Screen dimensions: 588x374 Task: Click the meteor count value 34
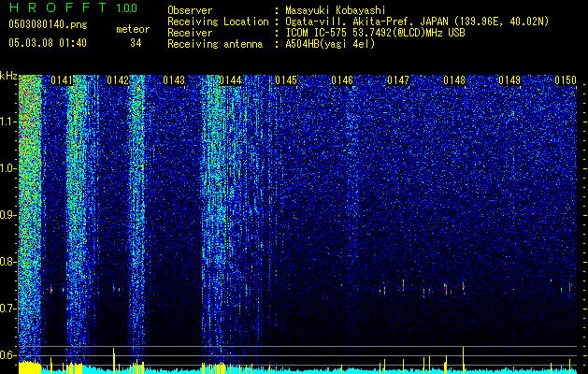(136, 43)
